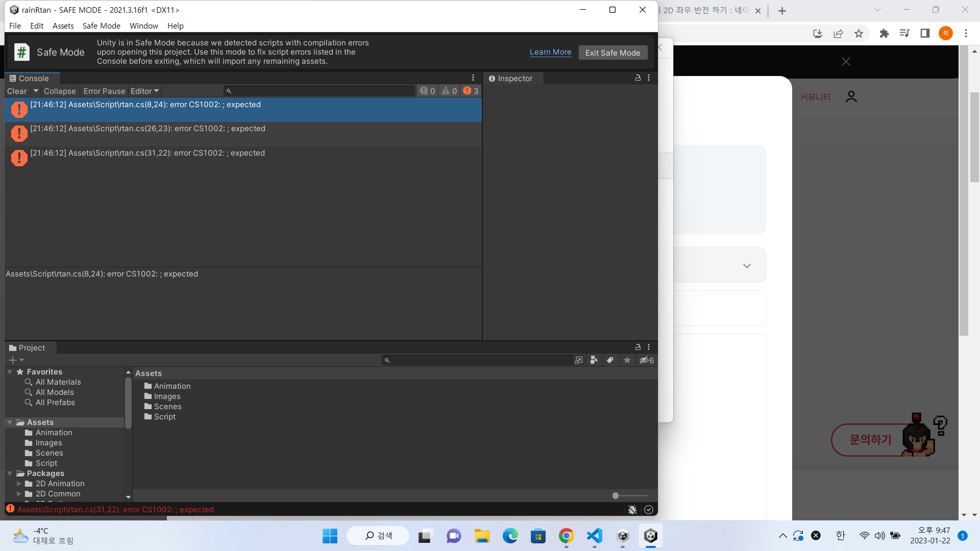Image resolution: width=980 pixels, height=551 pixels.
Task: Open the Learn More link
Action: click(550, 52)
